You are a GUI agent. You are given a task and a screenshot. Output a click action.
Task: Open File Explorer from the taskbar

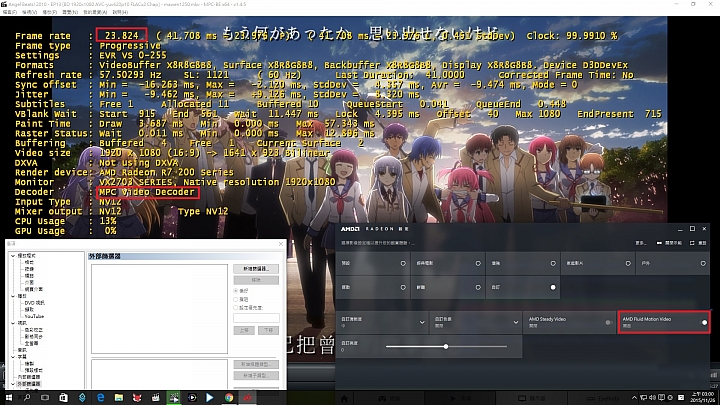(119, 398)
